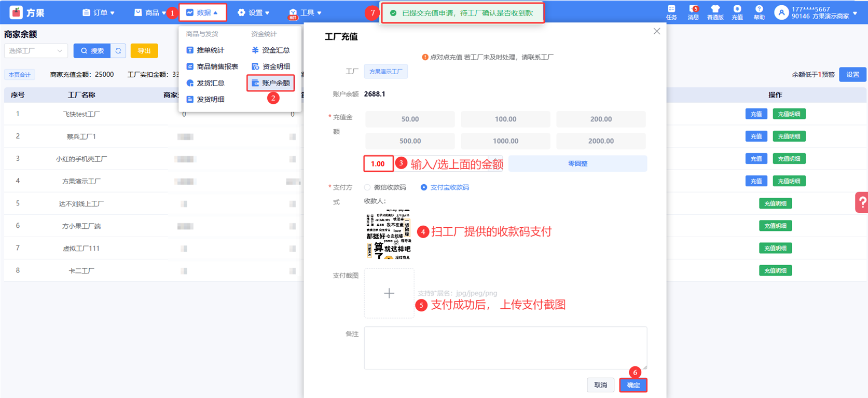Select the 微信收款码 payment option
Screen dimensions: 868x398
pyautogui.click(x=385, y=187)
